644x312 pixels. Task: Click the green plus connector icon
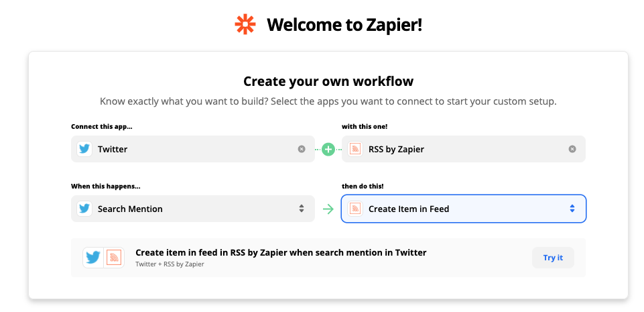[x=328, y=149]
